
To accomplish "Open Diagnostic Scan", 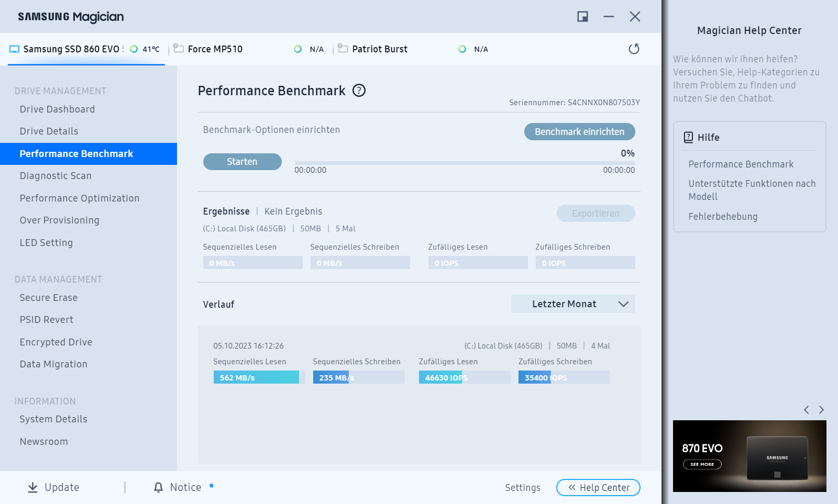I will 56,176.
